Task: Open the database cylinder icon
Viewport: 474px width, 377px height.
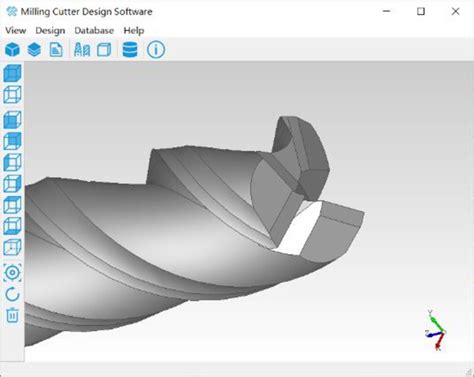Action: 130,50
